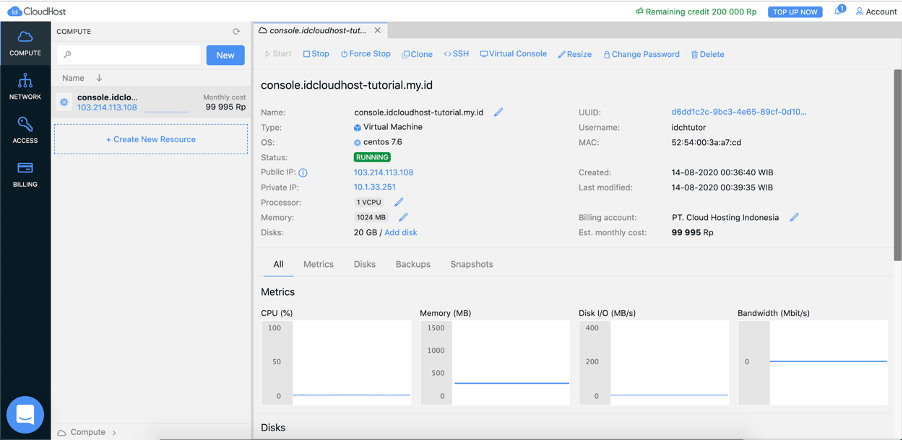Switch to the Snapshots tab
Screen dimensions: 902x440
pos(472,264)
